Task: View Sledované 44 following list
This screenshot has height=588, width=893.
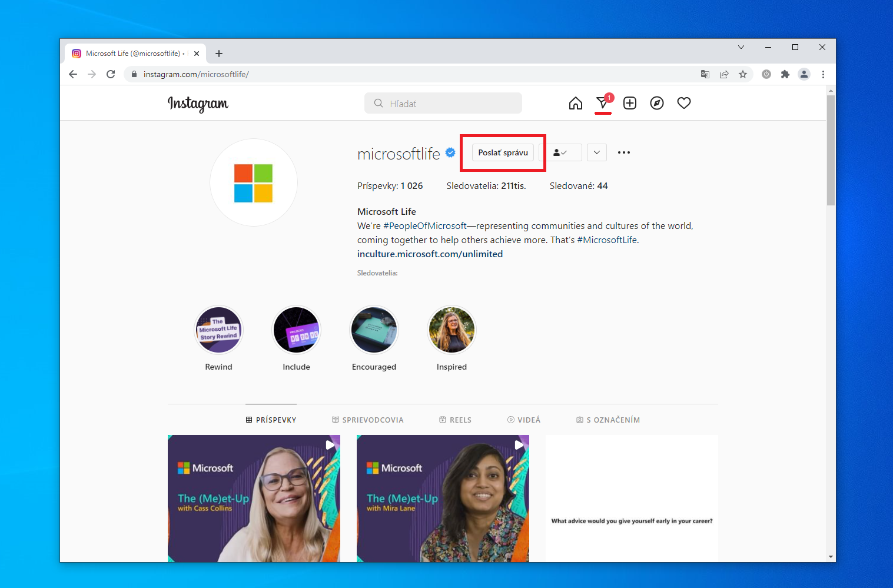Action: [x=579, y=185]
